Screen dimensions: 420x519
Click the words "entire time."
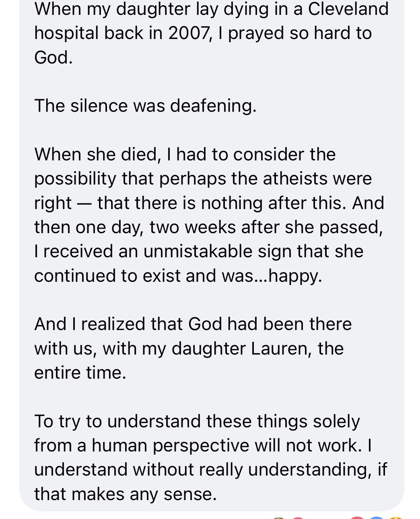pyautogui.click(x=80, y=373)
